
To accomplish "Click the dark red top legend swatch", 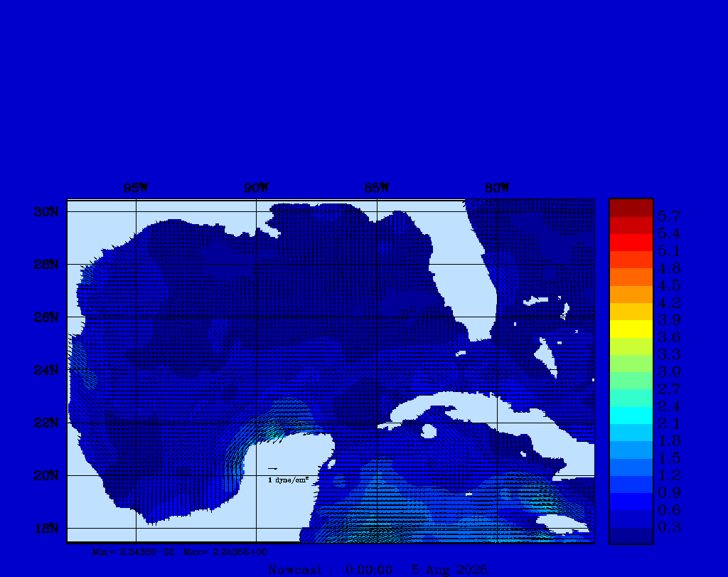I will pyautogui.click(x=631, y=207).
